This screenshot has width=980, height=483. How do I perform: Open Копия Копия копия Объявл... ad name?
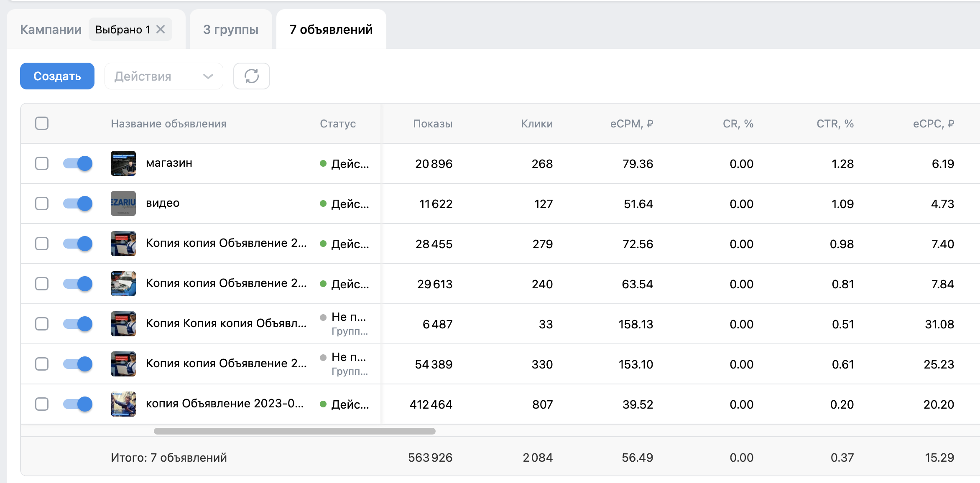(x=226, y=323)
